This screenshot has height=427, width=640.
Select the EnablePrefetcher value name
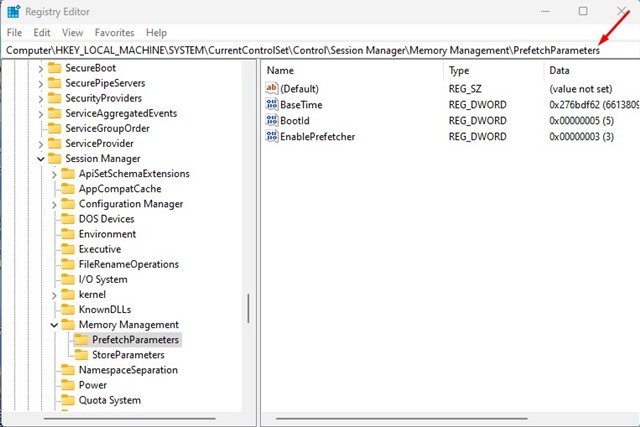[x=318, y=136]
